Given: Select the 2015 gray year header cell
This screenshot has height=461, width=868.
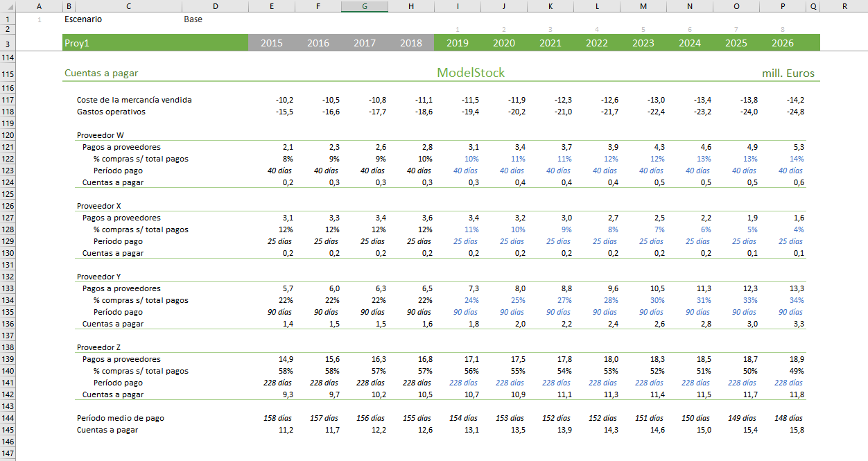Looking at the screenshot, I should click(x=271, y=43).
